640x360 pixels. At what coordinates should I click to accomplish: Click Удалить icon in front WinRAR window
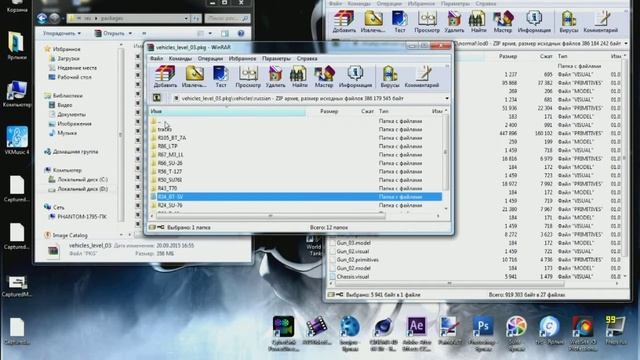[x=276, y=76]
